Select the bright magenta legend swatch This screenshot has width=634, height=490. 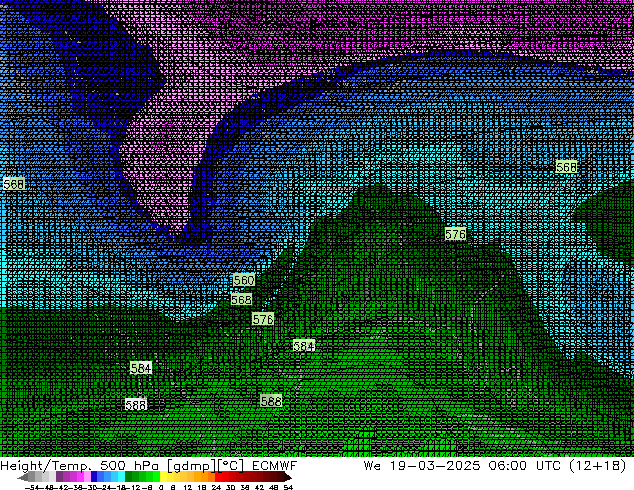click(x=80, y=476)
